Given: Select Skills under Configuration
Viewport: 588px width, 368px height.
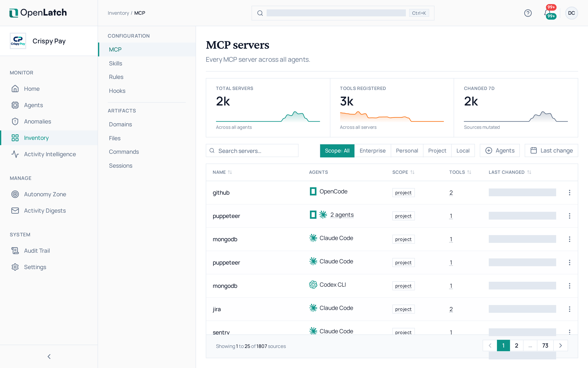Looking at the screenshot, I should point(147,63).
